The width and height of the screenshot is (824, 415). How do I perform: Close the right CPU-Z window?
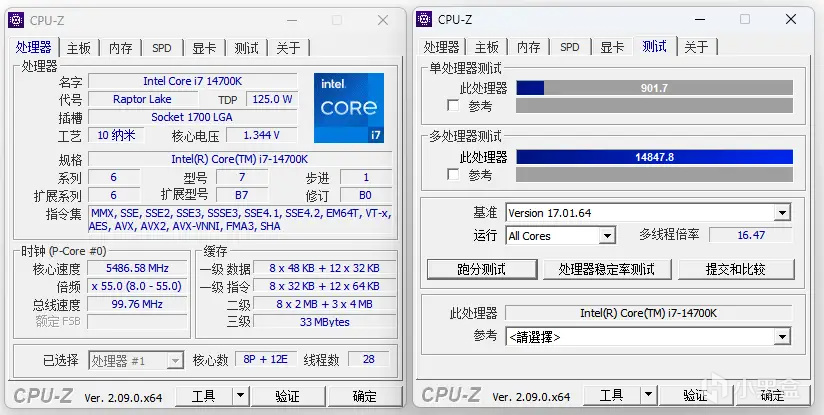[791, 19]
